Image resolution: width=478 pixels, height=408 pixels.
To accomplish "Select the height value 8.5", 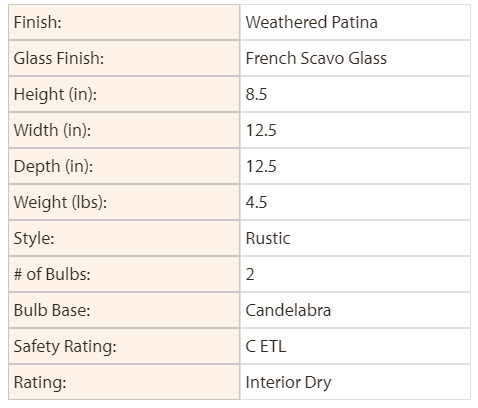I will (256, 94).
